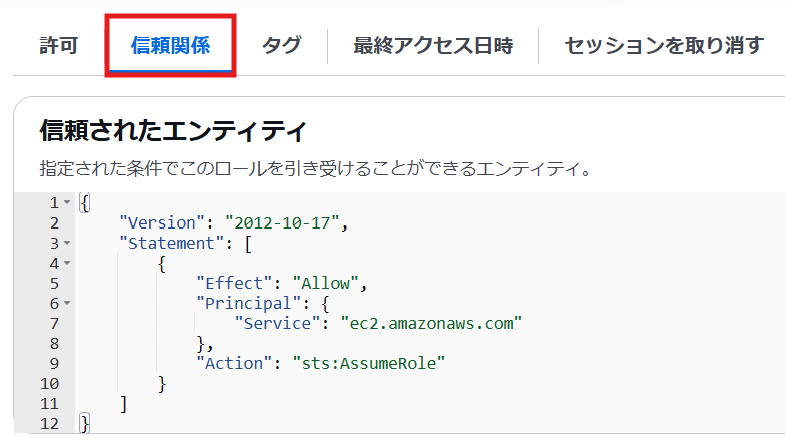The image size is (785, 442).
Task: Click the "sts:AssumeRole" action value
Action: point(367,363)
